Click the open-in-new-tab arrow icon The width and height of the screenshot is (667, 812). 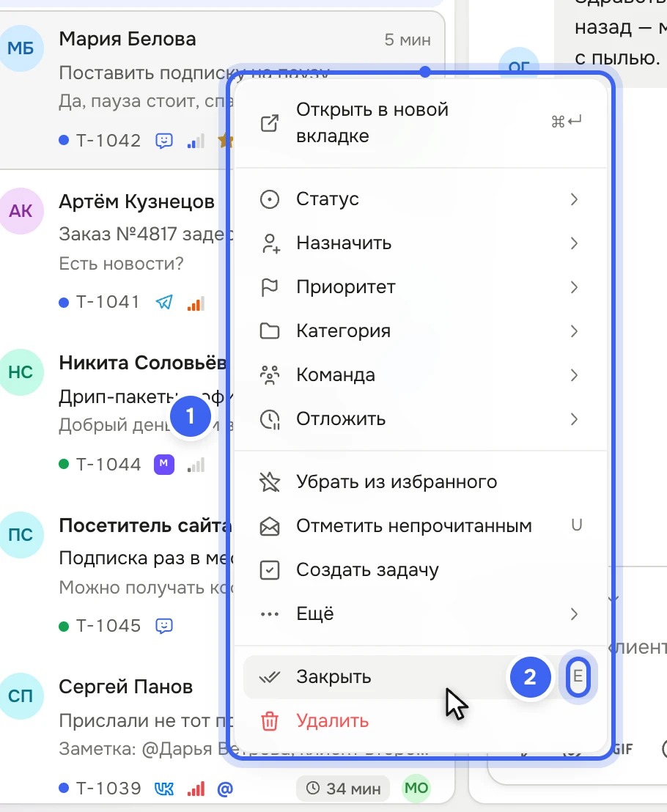point(269,123)
